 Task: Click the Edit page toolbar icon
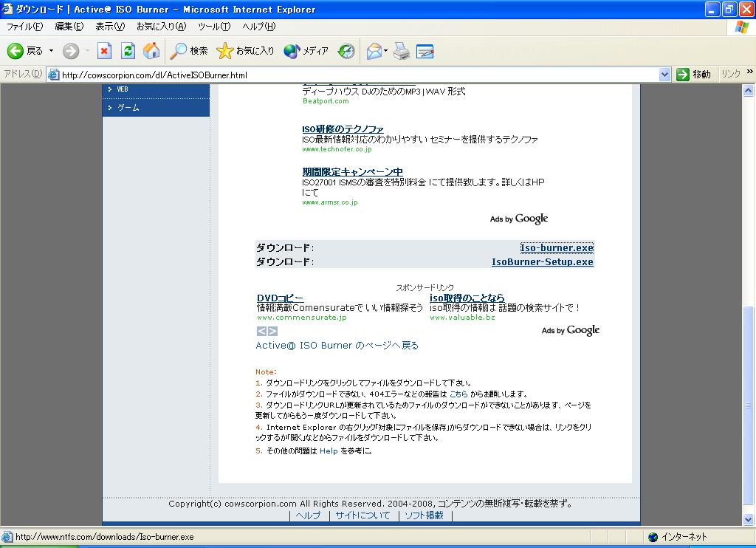(x=425, y=51)
